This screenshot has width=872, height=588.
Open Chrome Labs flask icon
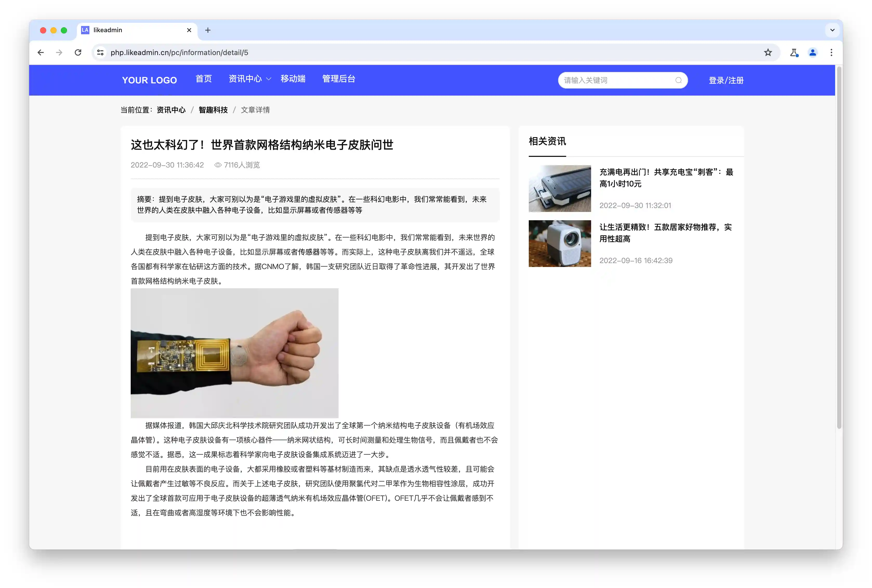point(794,52)
